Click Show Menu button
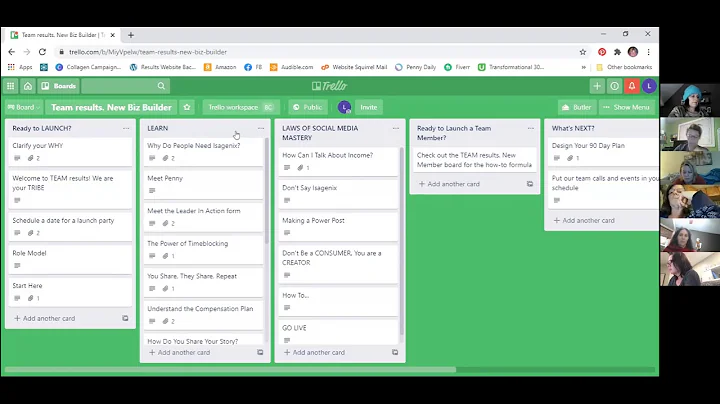Screen dimensions: 720x404 click(627, 107)
